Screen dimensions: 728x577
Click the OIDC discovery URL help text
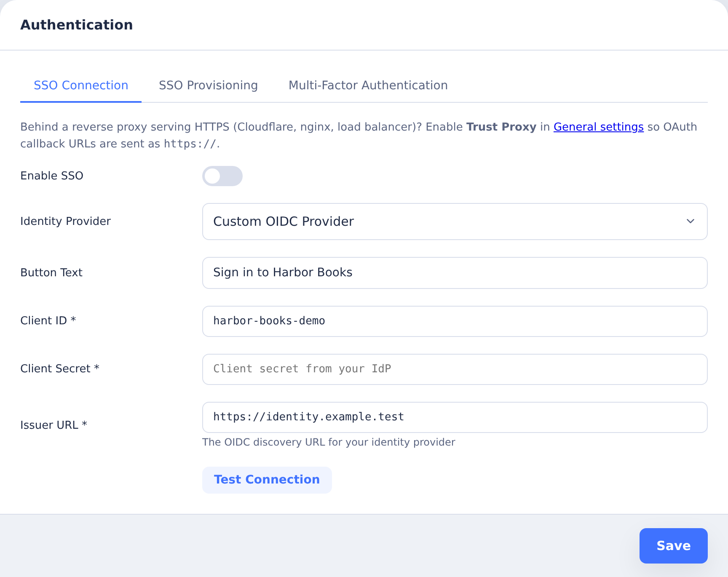click(x=329, y=442)
